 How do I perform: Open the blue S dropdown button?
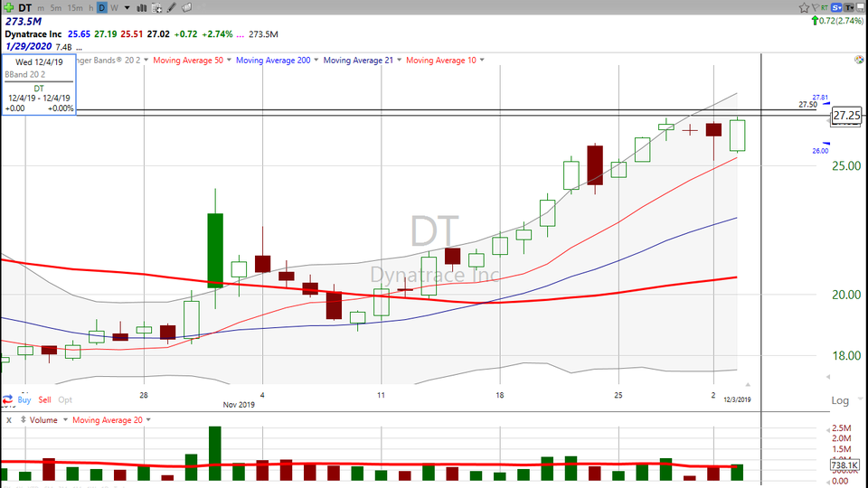(x=836, y=8)
